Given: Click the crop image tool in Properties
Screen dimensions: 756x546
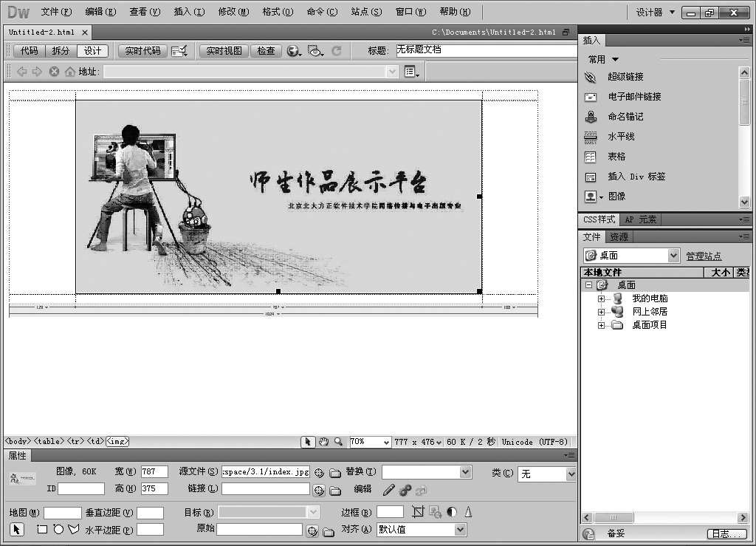Looking at the screenshot, I should click(x=419, y=511).
